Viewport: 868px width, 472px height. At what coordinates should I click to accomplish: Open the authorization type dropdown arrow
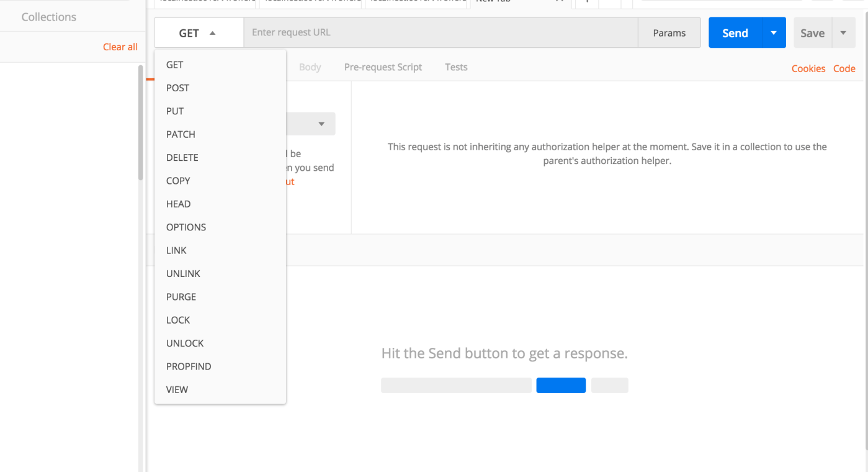click(321, 124)
